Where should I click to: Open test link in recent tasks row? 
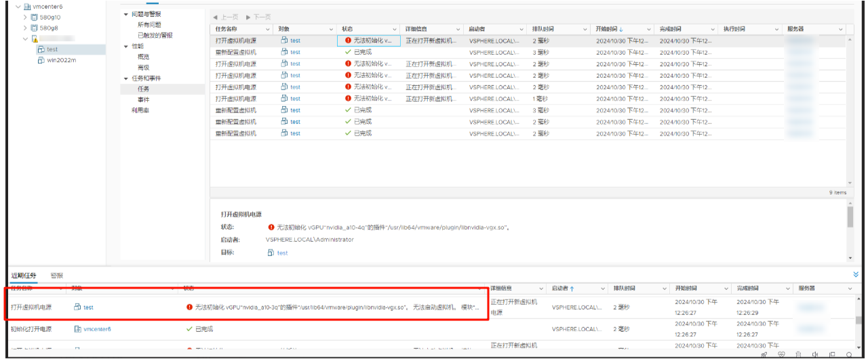(88, 307)
